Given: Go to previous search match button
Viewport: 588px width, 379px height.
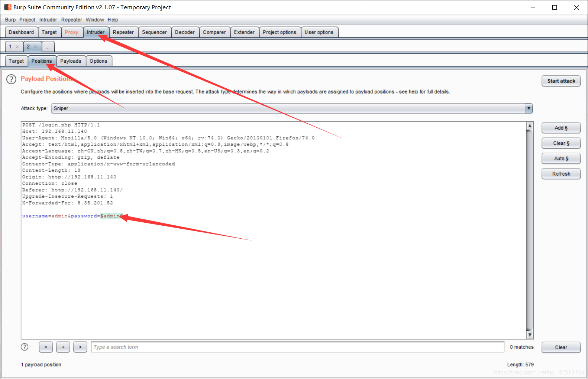Looking at the screenshot, I should (x=46, y=347).
